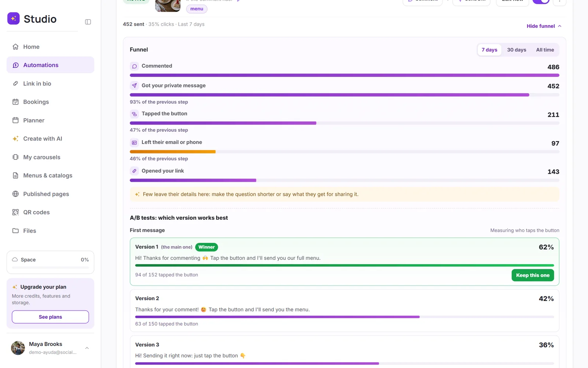Click the Studio sparkle logo icon
This screenshot has width=588, height=368.
click(x=13, y=18)
